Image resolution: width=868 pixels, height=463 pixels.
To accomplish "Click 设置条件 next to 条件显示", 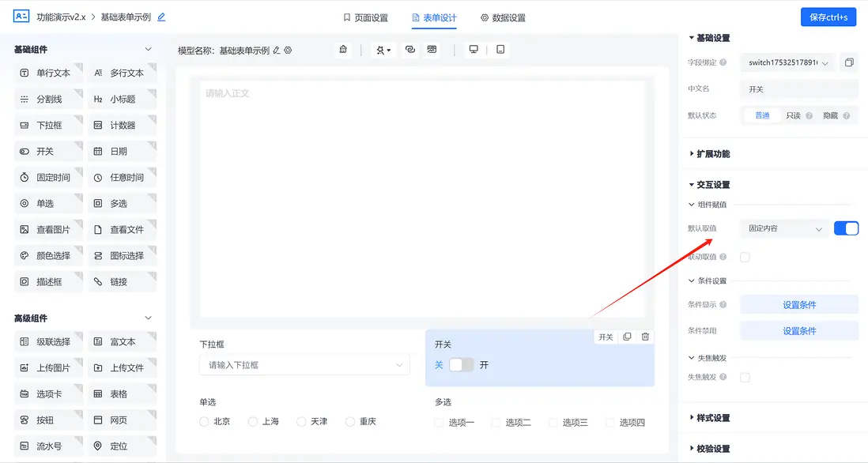I will coord(799,304).
